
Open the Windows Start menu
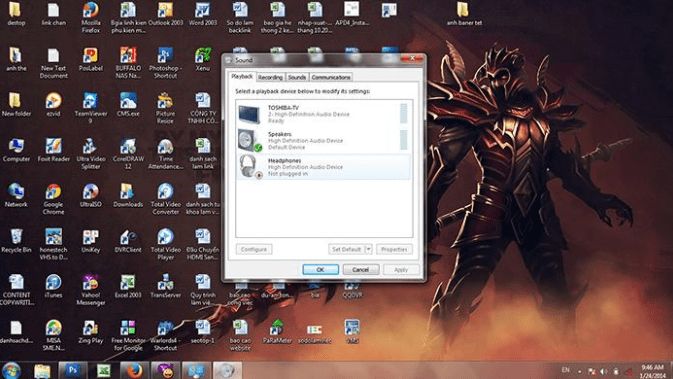point(11,370)
